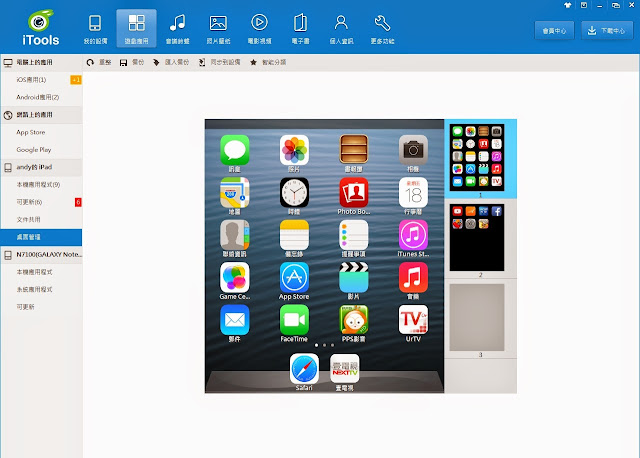Click the Sync to device toolbar button

(220, 62)
